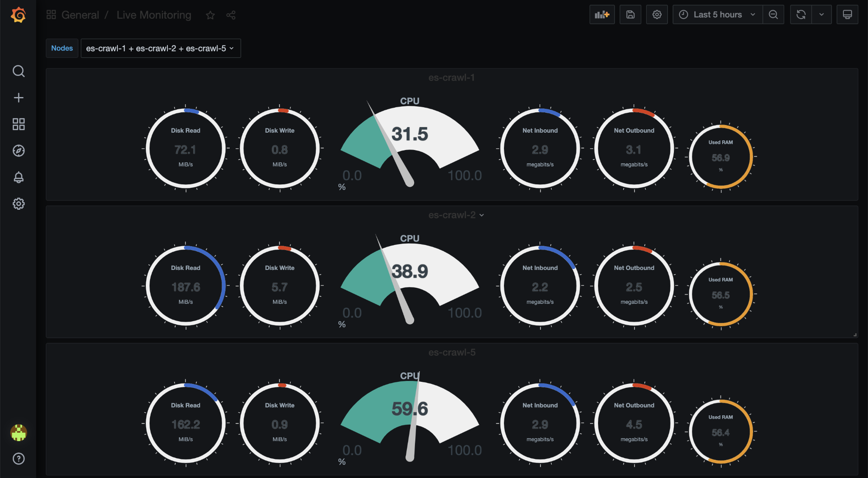
Task: Click the user avatar in sidebar
Action: click(x=18, y=433)
